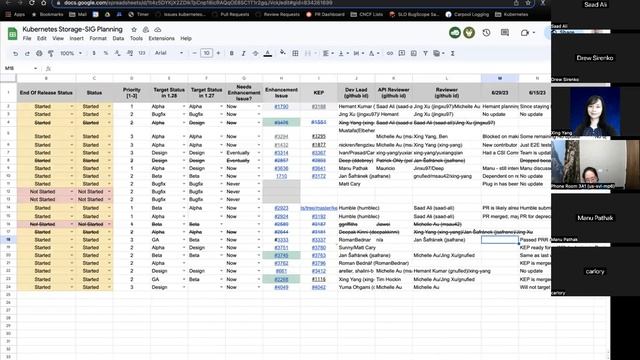Viewport: 640px width, 360px height.
Task: Open version history clock icon
Action: click(486, 33)
